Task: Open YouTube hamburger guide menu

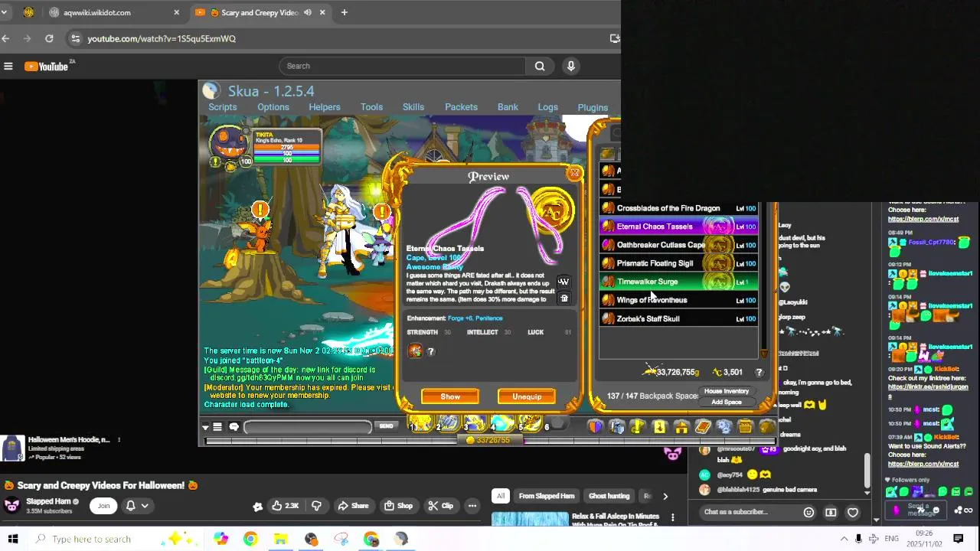Action: pyautogui.click(x=8, y=67)
